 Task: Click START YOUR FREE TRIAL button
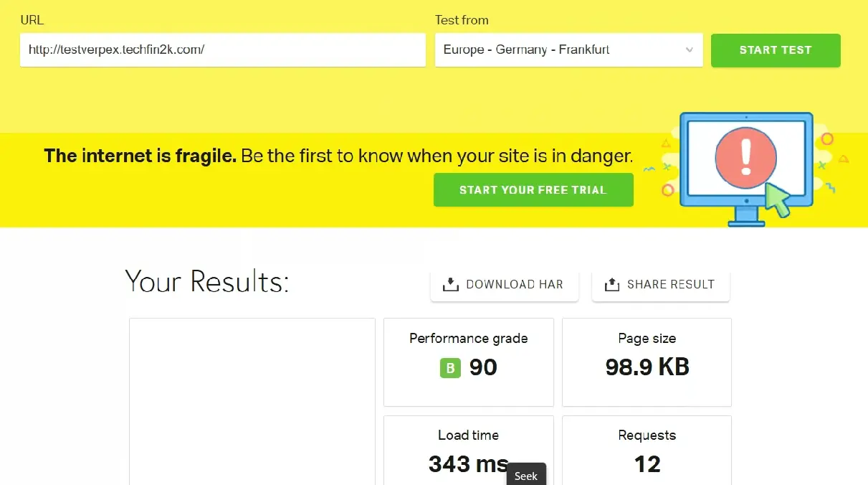coord(533,190)
